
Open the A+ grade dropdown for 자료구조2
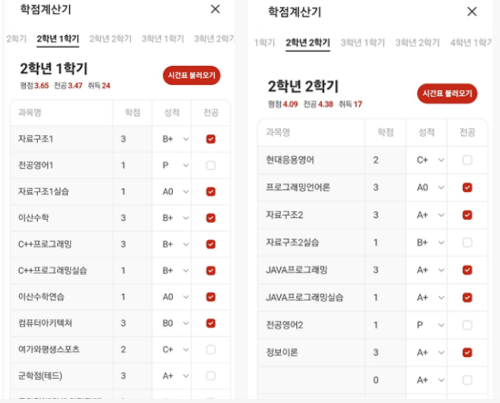click(427, 215)
